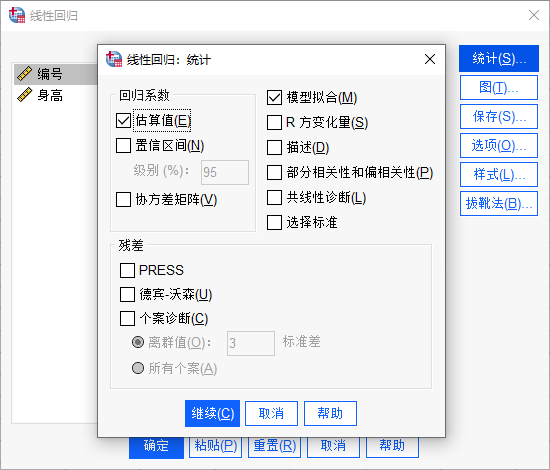The width and height of the screenshot is (550, 470).
Task: Enable 部分相关性和偏相关性(P) checkbox
Action: (274, 172)
